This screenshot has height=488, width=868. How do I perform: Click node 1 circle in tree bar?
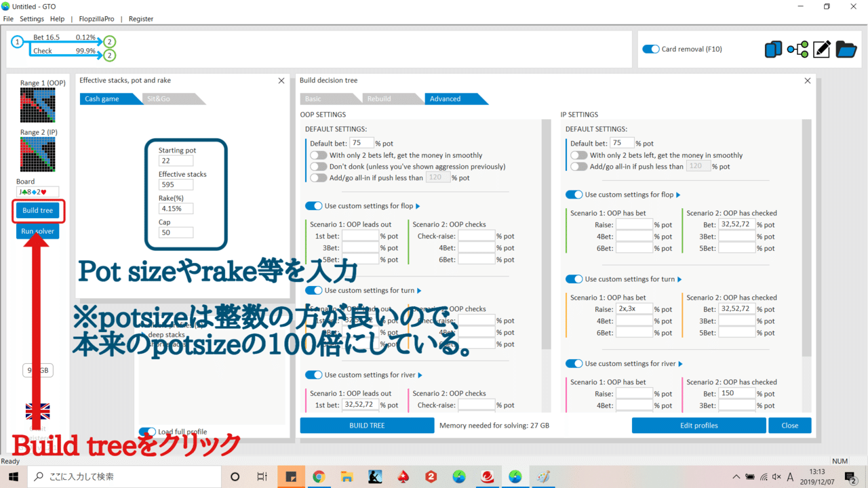(x=18, y=42)
